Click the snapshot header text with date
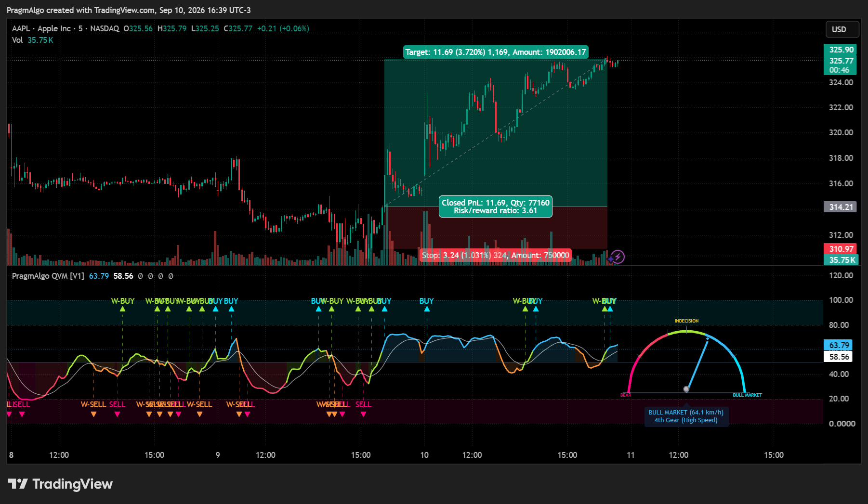Viewport: 868px width, 504px height. click(129, 10)
